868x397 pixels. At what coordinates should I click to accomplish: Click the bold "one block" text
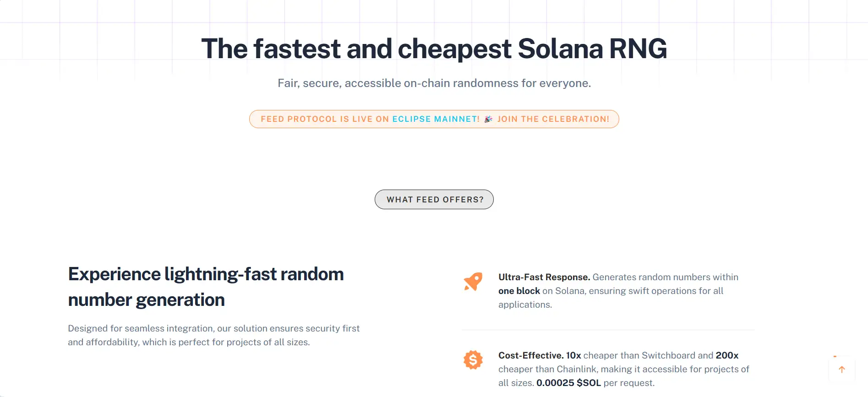(519, 291)
